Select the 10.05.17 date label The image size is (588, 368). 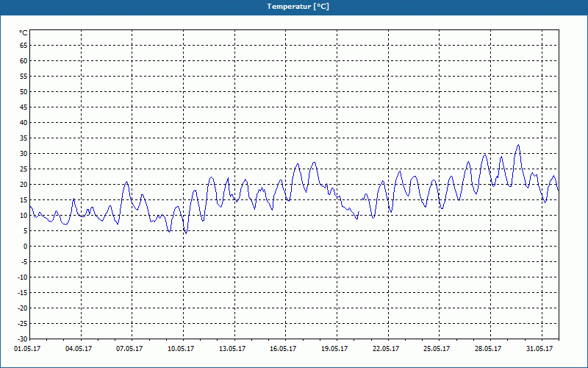(181, 349)
